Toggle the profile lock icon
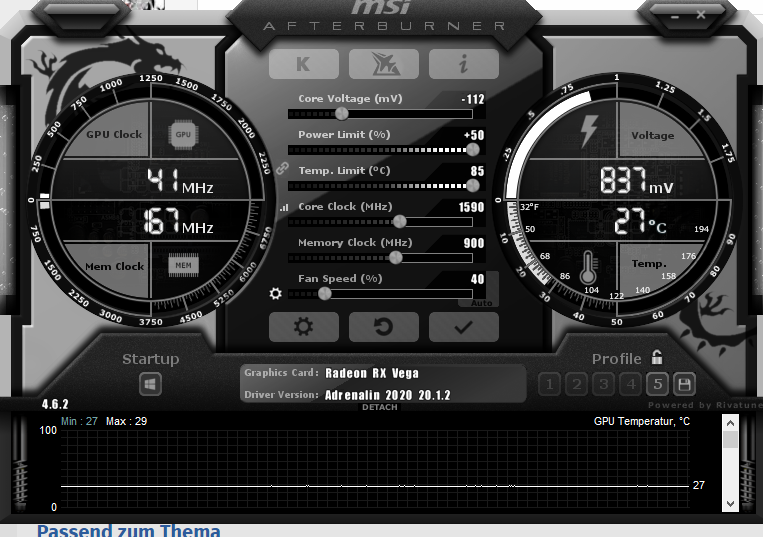The image size is (763, 537). click(x=657, y=358)
